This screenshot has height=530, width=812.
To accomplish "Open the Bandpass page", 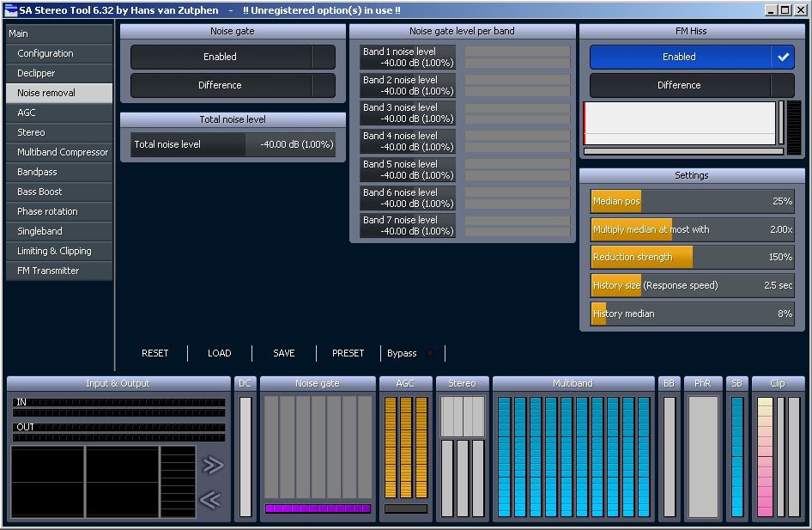I will point(59,172).
